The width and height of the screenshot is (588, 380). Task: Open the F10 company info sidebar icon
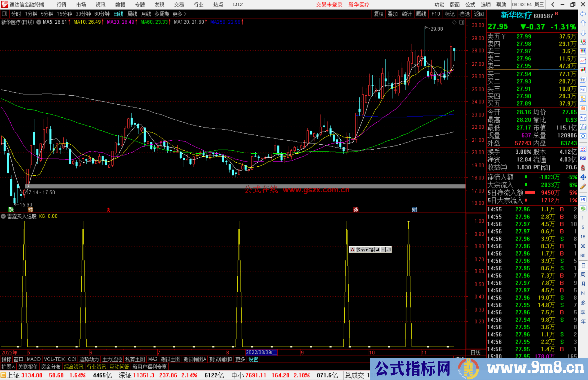point(583,89)
